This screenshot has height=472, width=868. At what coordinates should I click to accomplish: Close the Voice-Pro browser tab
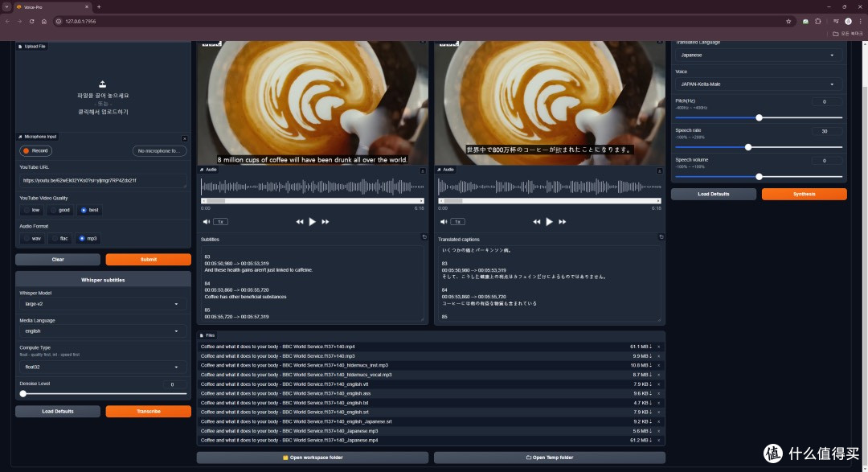86,6
